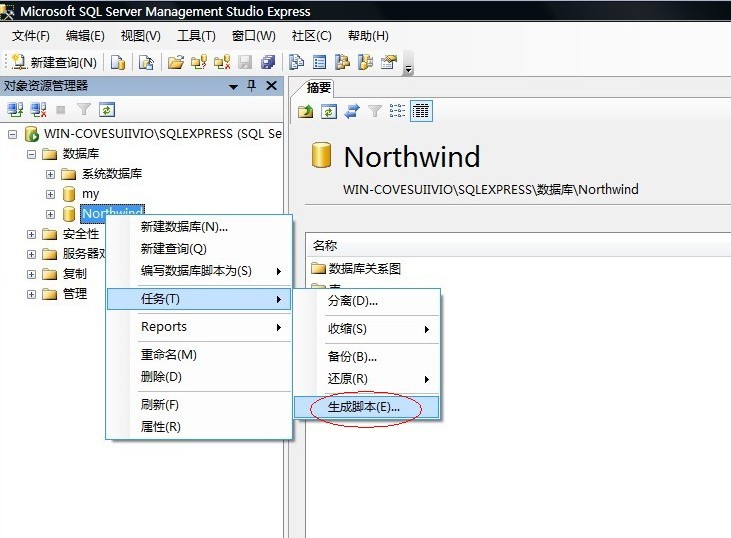Click the Save toolbar icon
Screen dimensions: 731x538
(245, 62)
